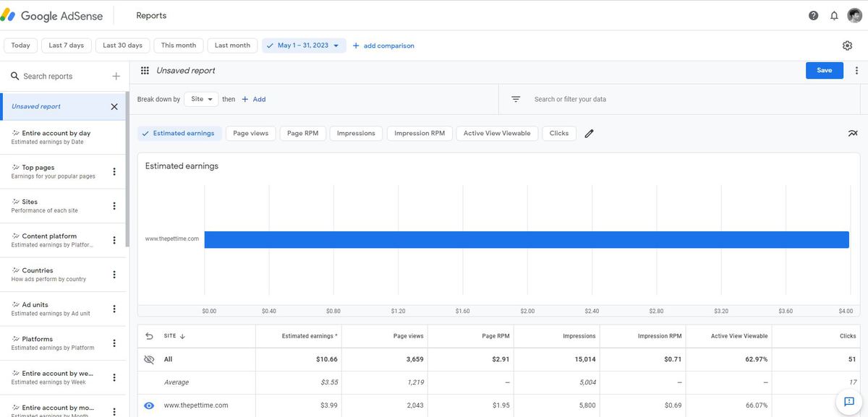Image resolution: width=868 pixels, height=417 pixels.
Task: Sort by Estimated earnings column header
Action: click(309, 336)
